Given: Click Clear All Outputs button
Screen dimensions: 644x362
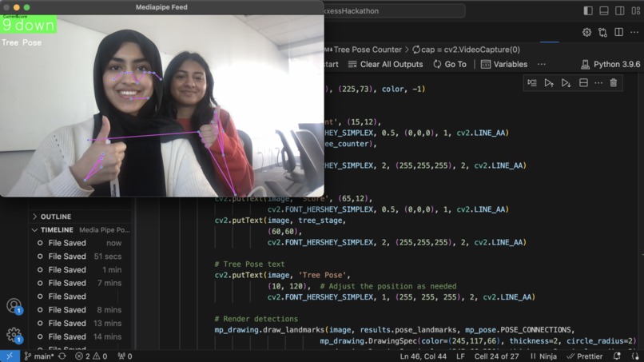Looking at the screenshot, I should coord(385,65).
